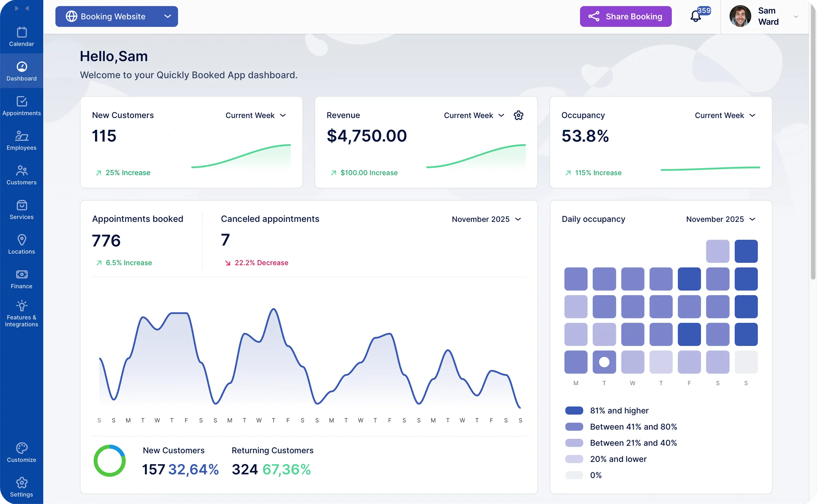
Task: Expand the Booking Website dropdown
Action: pyautogui.click(x=117, y=16)
